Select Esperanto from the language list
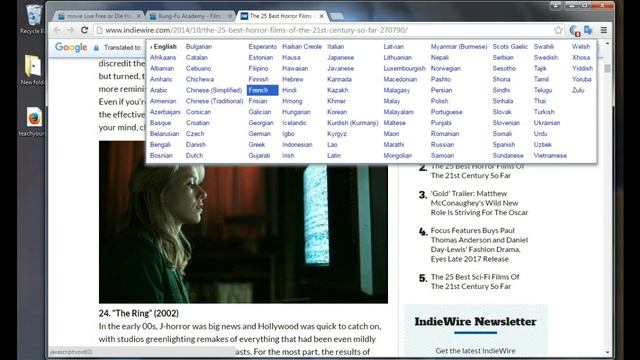Viewport: 640px width, 360px height. 262,47
